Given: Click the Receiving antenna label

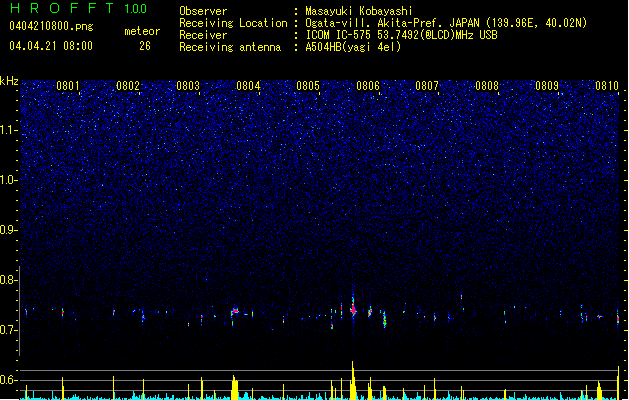Looking at the screenshot, I should [x=230, y=47].
